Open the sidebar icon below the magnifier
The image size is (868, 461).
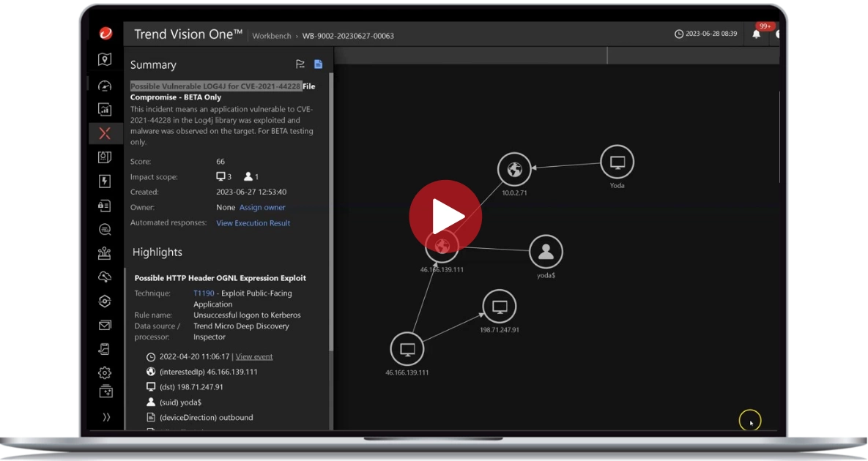(105, 253)
